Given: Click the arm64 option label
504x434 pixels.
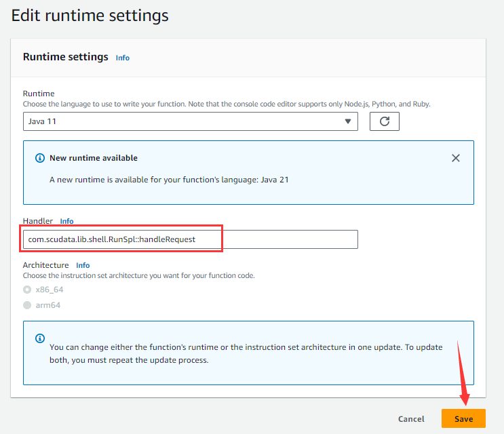Looking at the screenshot, I should click(x=47, y=305).
